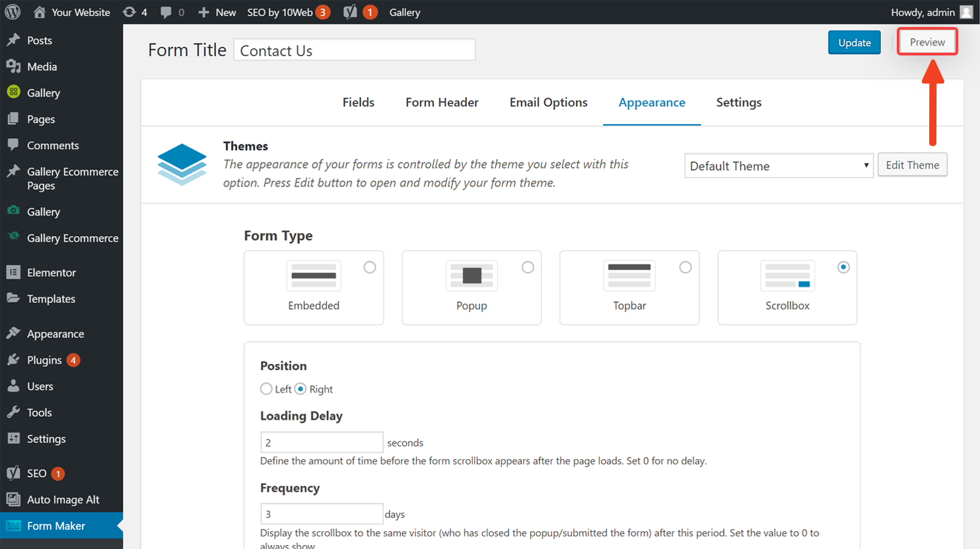
Task: Select the Topbar form type radio
Action: pos(685,267)
